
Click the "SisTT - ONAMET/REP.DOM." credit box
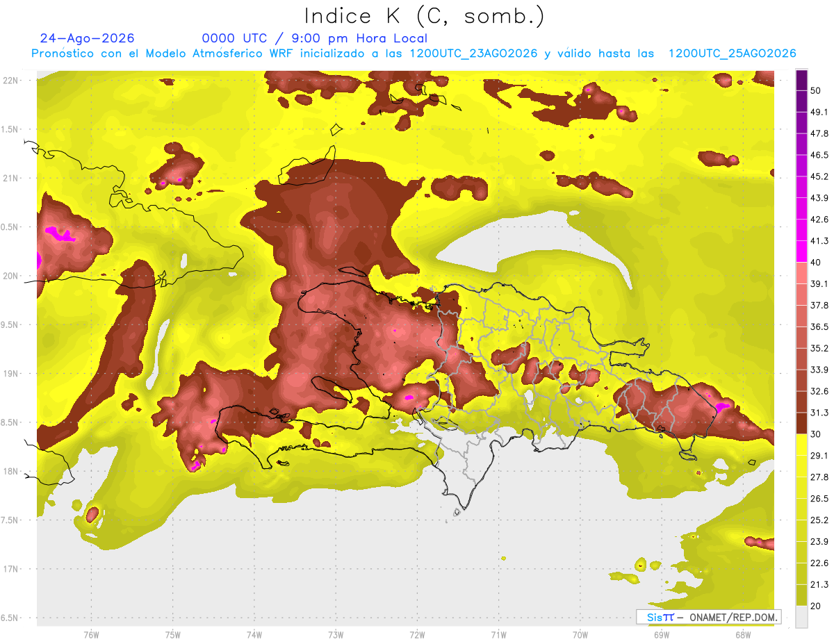click(708, 617)
